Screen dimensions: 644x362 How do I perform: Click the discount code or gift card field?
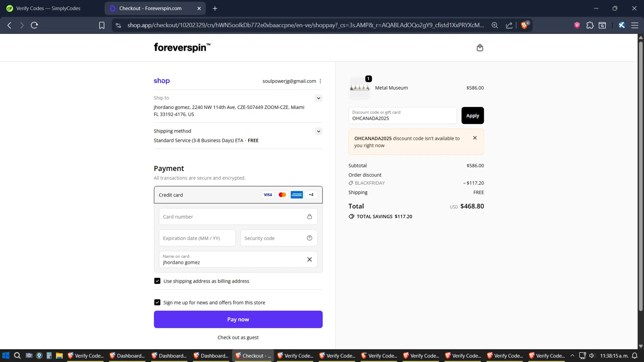[x=402, y=115]
